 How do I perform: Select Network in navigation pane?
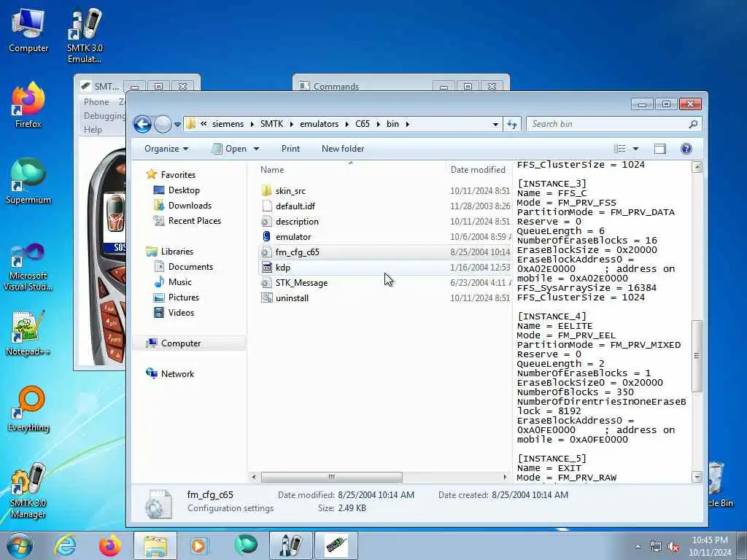pos(177,374)
